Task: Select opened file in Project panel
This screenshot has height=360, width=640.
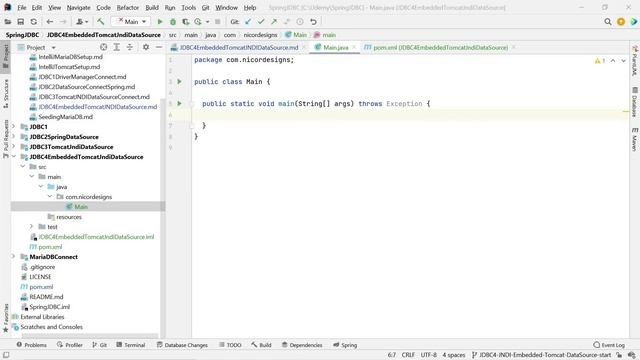Action: click(x=104, y=47)
